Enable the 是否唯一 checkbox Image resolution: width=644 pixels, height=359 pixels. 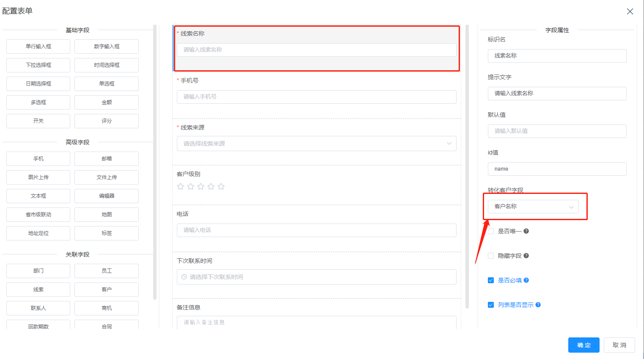click(491, 231)
